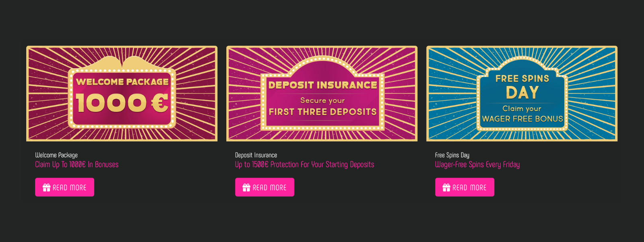Click the Wager-Free Spins Every Friday link
644x242 pixels.
tap(477, 164)
